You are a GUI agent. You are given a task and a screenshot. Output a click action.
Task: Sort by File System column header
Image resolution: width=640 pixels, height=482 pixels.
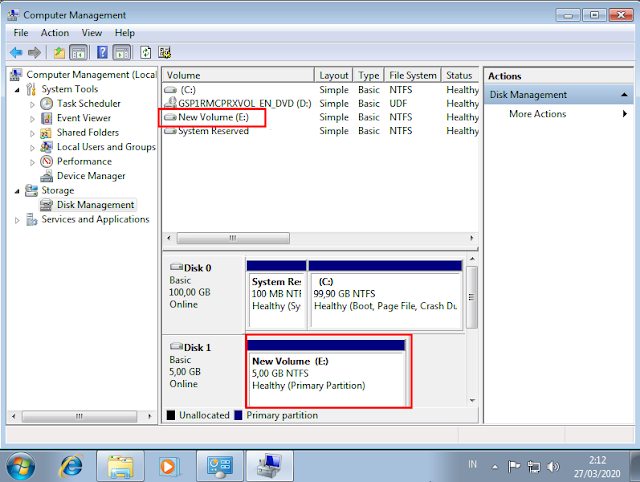[x=413, y=76]
